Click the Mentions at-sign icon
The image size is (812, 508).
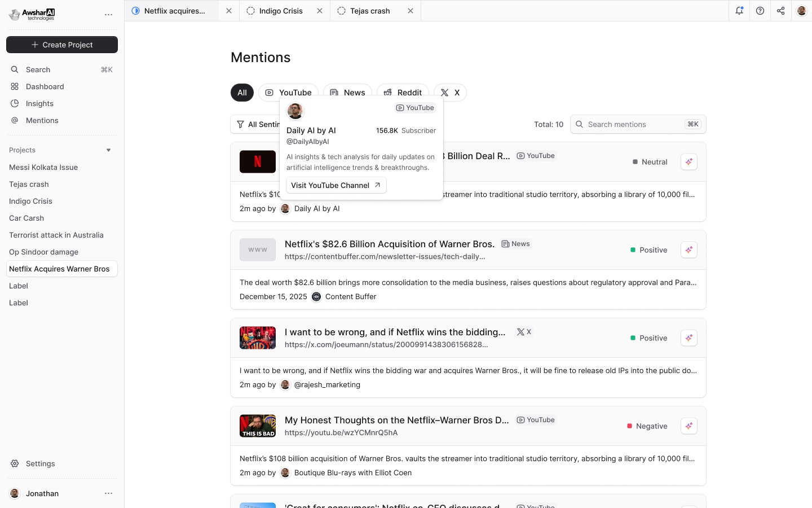15,120
